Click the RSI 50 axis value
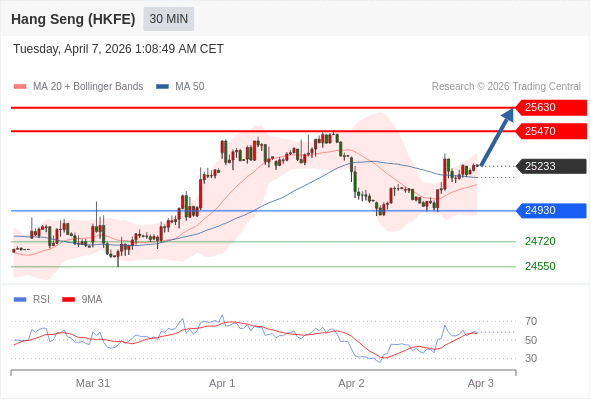The height and width of the screenshot is (400, 590). pos(531,340)
